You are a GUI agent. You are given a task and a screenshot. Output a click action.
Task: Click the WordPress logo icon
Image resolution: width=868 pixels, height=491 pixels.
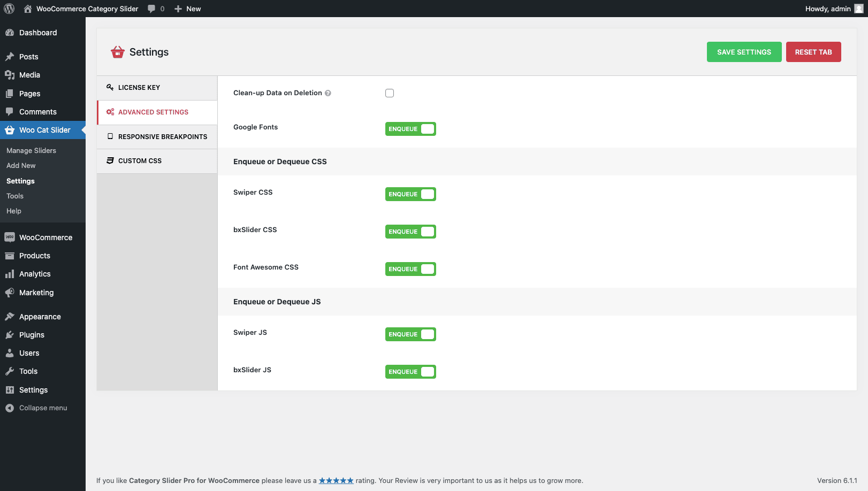(9, 9)
